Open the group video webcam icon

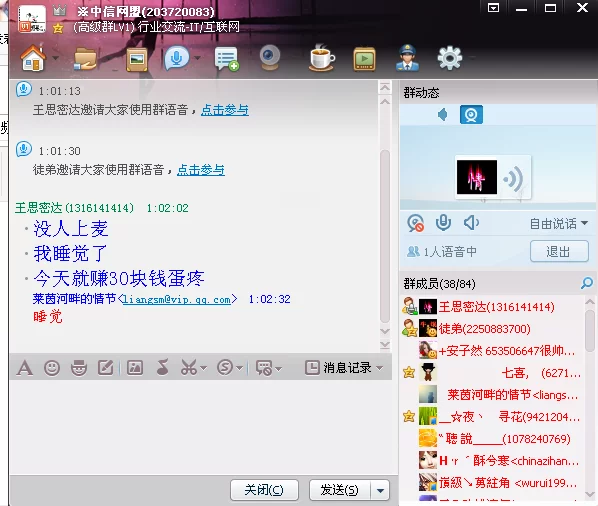pos(270,58)
